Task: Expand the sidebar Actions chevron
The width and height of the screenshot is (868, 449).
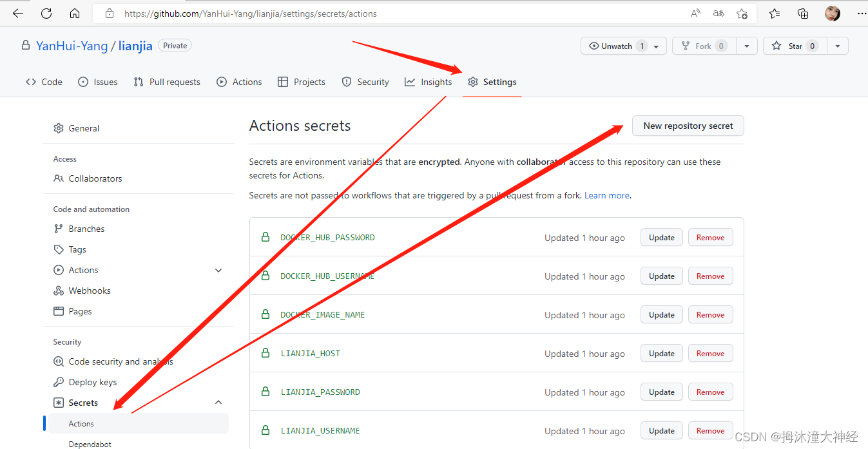Action: [x=218, y=271]
